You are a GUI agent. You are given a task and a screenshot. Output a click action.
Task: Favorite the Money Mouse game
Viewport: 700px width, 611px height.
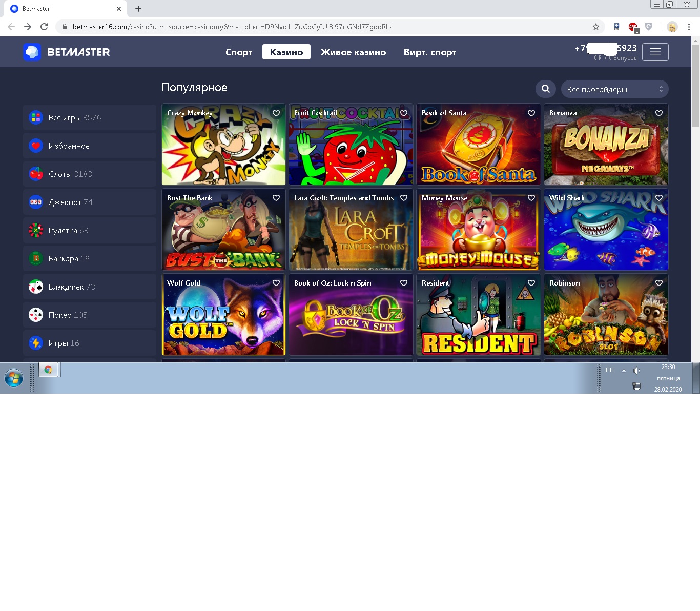click(531, 198)
